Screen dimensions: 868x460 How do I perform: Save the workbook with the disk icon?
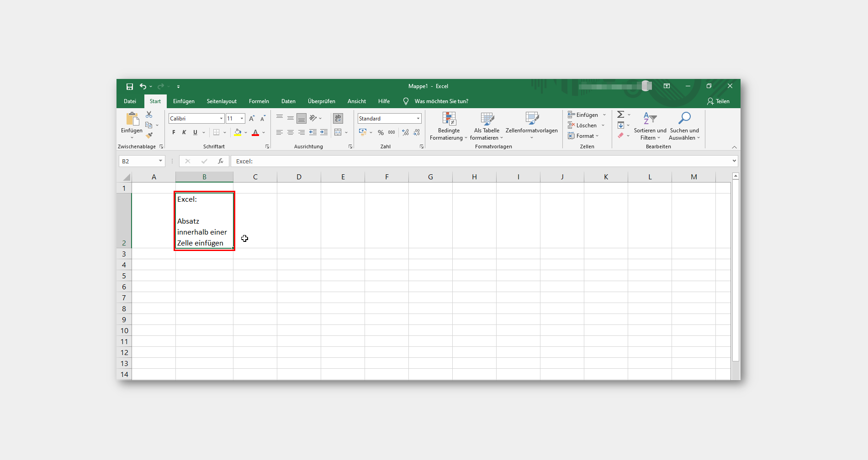point(130,86)
